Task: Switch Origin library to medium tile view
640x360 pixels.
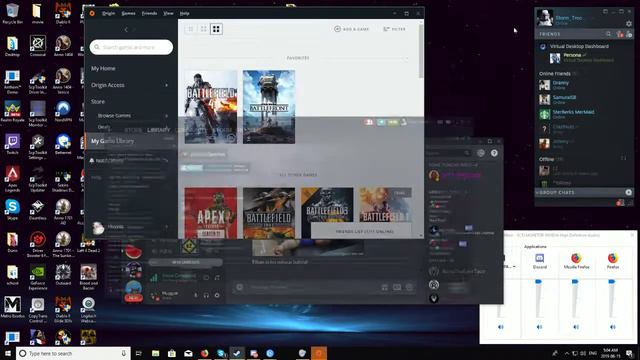Action: click(203, 29)
